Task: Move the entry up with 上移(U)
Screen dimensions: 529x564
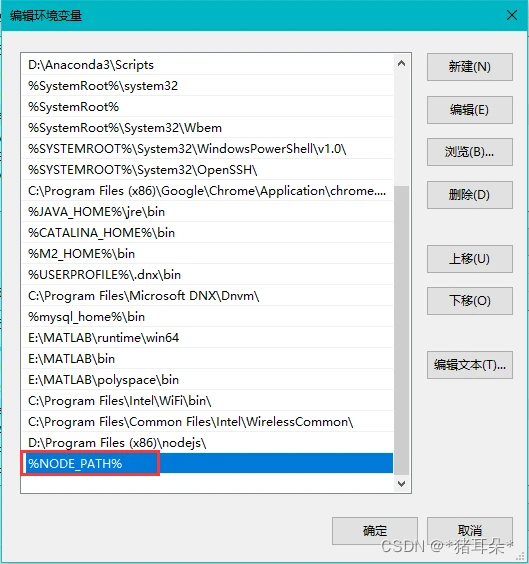Action: [x=470, y=259]
